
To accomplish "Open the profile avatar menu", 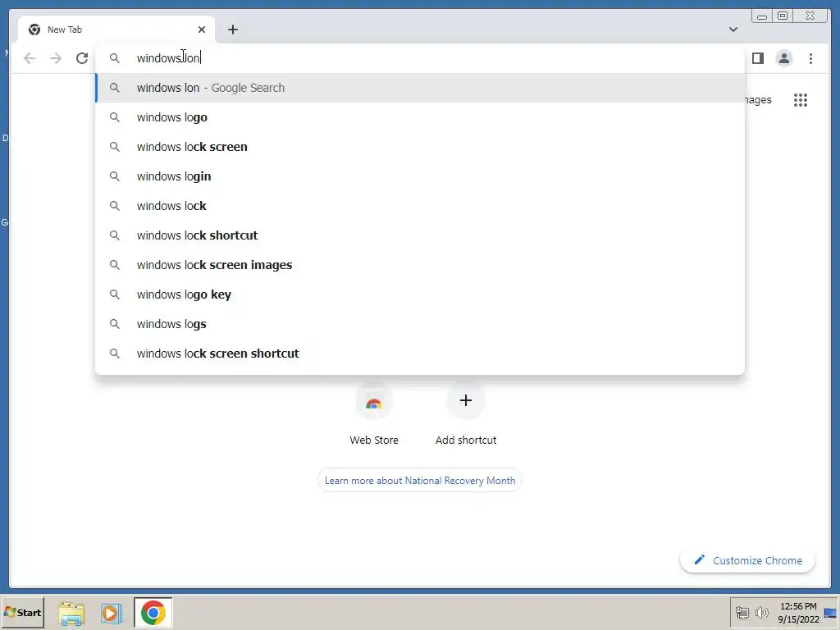I will pos(783,58).
